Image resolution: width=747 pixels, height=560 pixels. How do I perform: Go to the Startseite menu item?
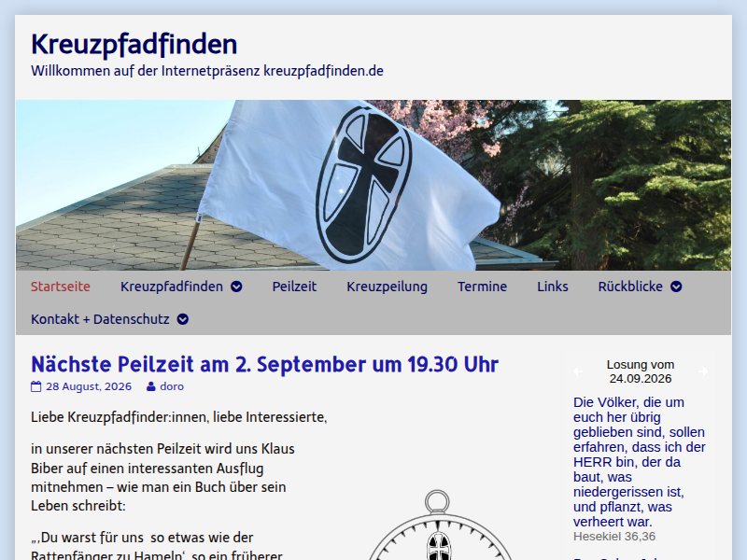coord(61,287)
